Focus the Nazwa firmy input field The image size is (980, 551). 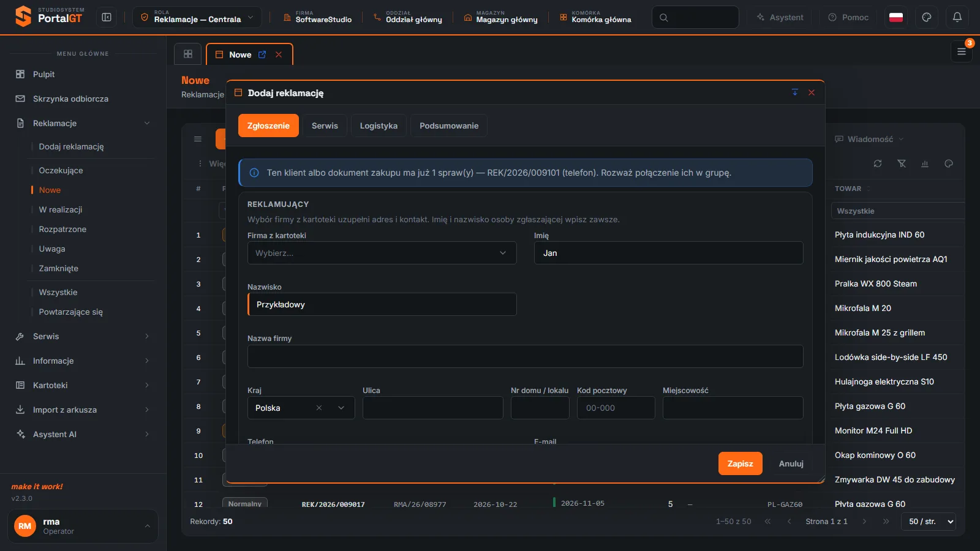pyautogui.click(x=525, y=356)
